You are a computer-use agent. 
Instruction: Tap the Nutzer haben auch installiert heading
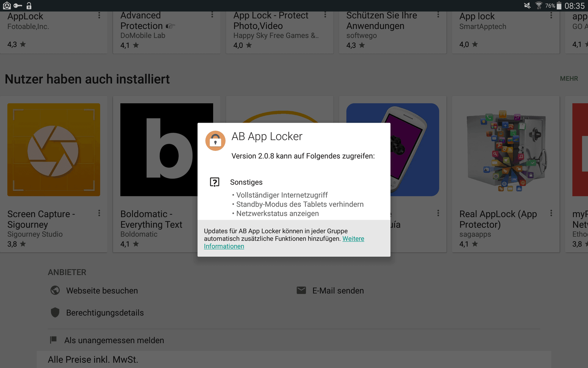[x=87, y=79]
